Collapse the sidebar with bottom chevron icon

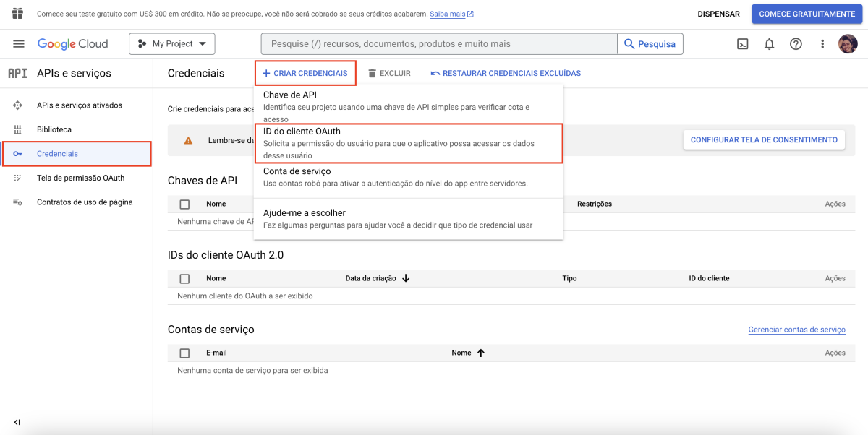tap(17, 422)
